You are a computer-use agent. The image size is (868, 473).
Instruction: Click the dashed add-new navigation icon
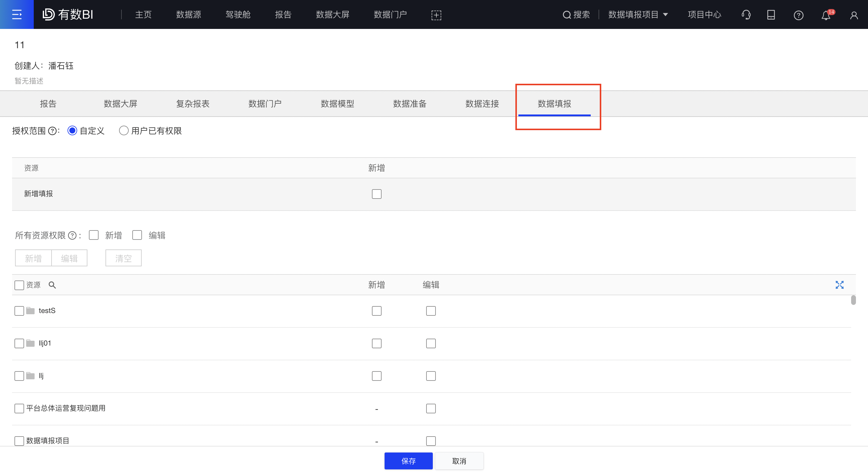[436, 14]
